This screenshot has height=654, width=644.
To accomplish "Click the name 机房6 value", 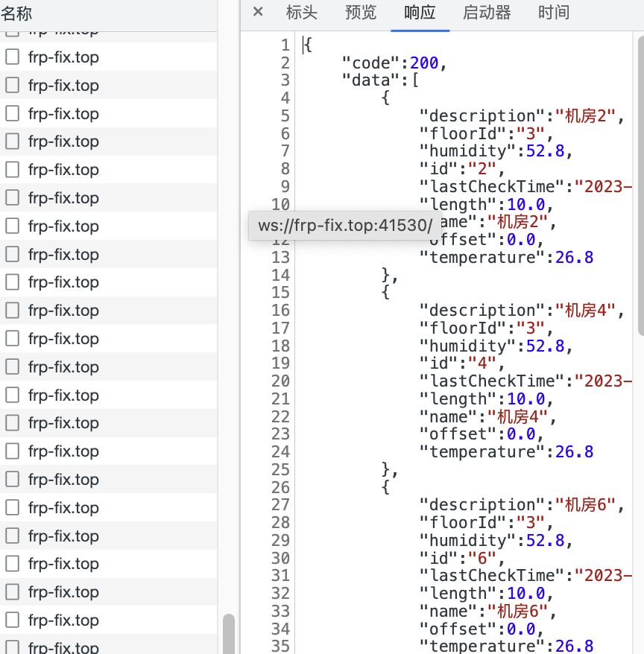I will point(517,612).
